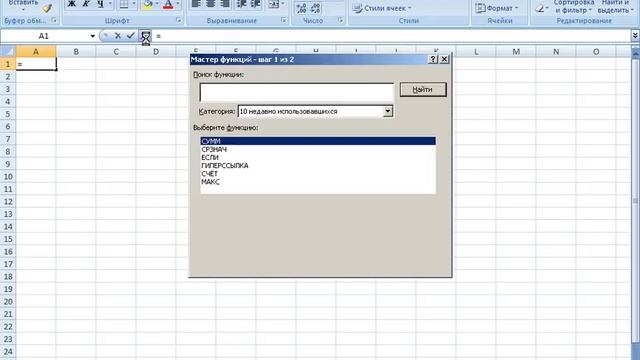Select column B header
640x360 pixels.
click(x=76, y=51)
